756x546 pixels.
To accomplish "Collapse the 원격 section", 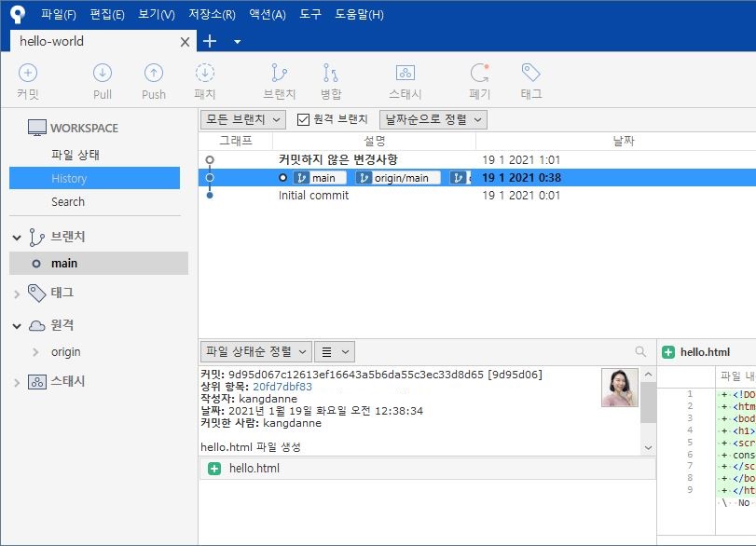I will tap(17, 326).
